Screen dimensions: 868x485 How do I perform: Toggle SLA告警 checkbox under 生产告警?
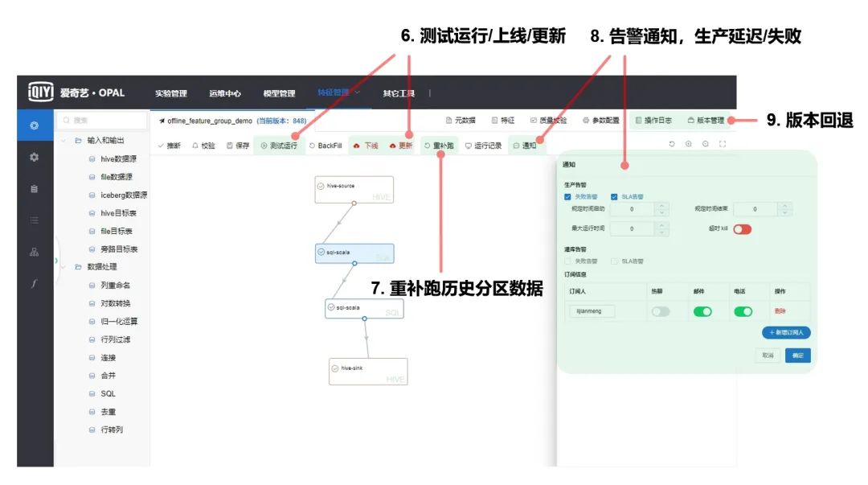(x=614, y=197)
